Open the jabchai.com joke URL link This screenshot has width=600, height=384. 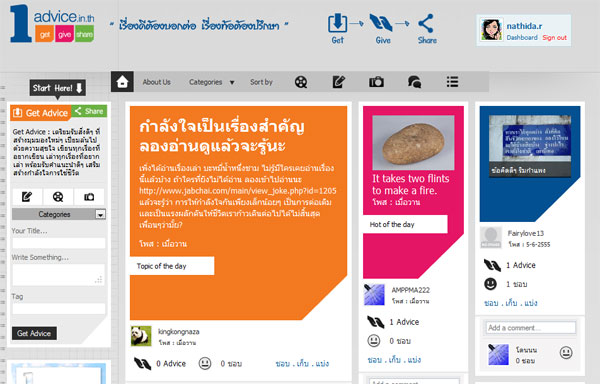coord(238,190)
